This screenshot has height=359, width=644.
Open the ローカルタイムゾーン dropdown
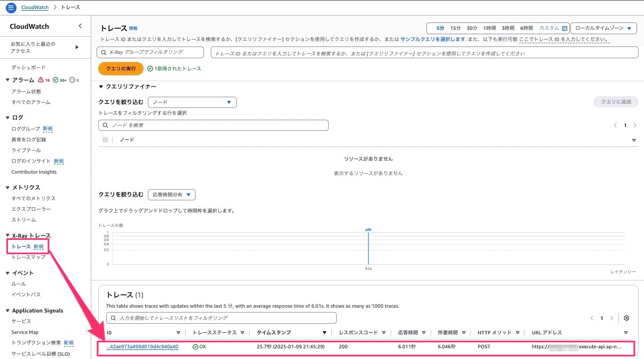[603, 28]
